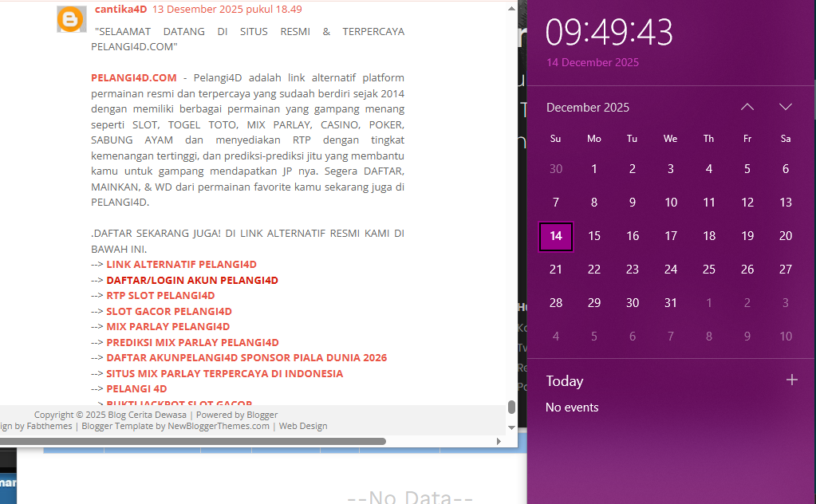This screenshot has width=816, height=504.
Task: Open PREDIKSI MIX PARLAY PELANGI4D link
Action: 192,343
